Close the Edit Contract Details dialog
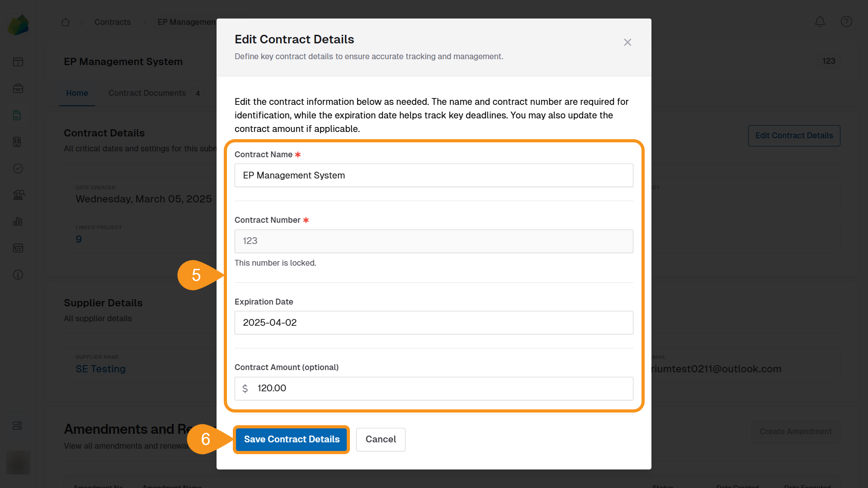Image resolution: width=868 pixels, height=488 pixels. (x=627, y=42)
